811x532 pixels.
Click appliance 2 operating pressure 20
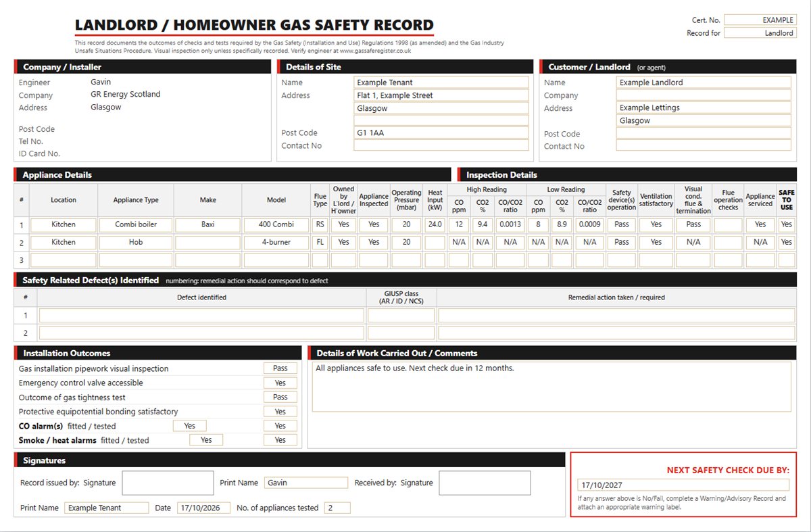tap(406, 242)
